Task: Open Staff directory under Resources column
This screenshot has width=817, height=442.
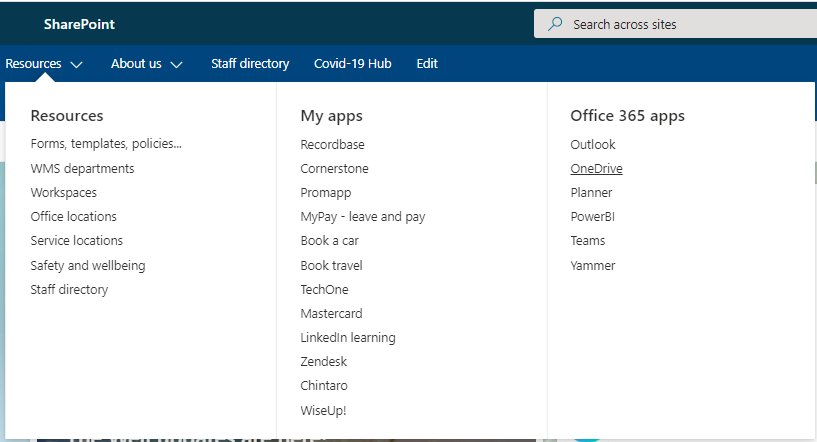Action: tap(69, 289)
